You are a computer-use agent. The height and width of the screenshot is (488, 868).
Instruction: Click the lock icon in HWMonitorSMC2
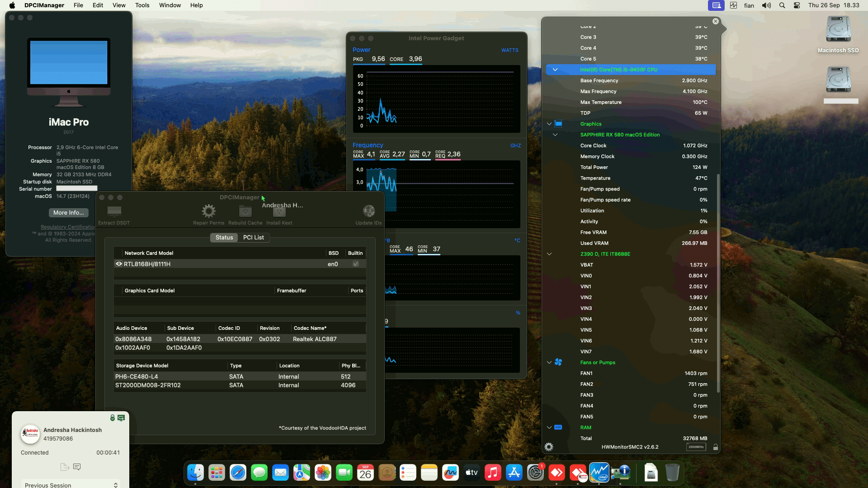coord(715,447)
